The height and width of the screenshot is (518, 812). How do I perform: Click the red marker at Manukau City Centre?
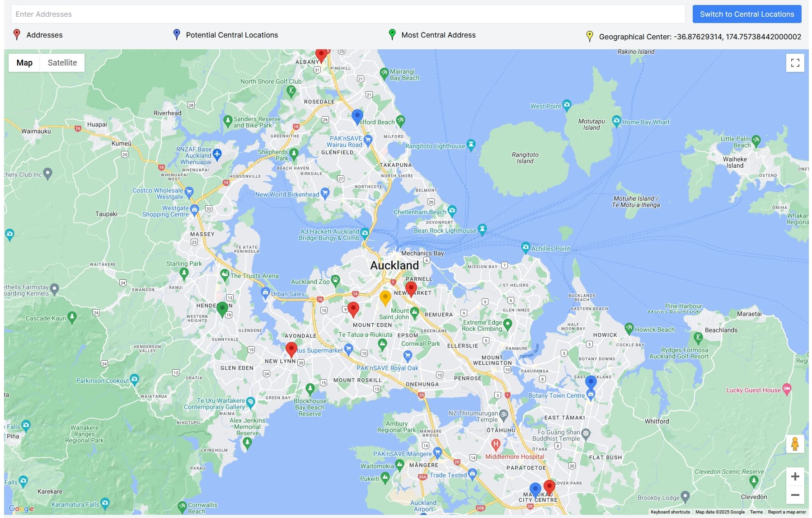[x=549, y=487]
